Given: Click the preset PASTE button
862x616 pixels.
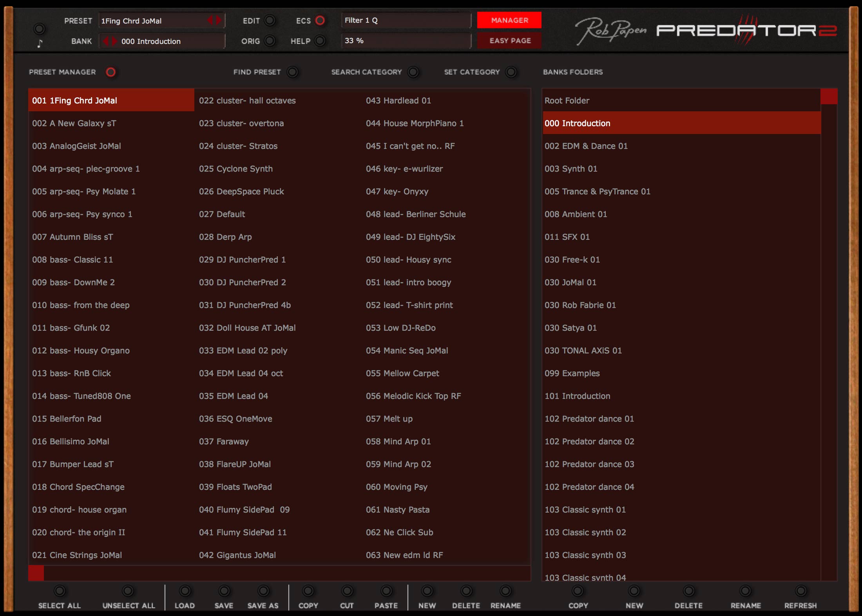Looking at the screenshot, I should [x=386, y=591].
